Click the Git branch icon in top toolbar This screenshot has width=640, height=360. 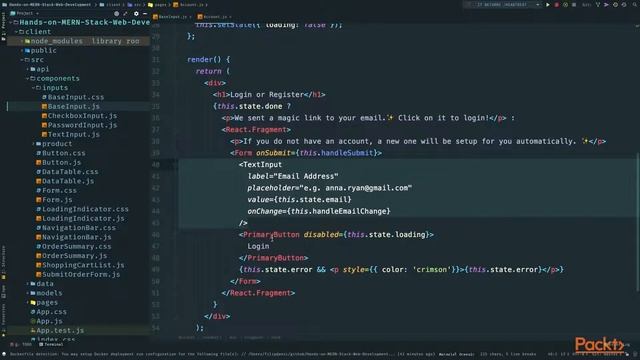(598, 4)
